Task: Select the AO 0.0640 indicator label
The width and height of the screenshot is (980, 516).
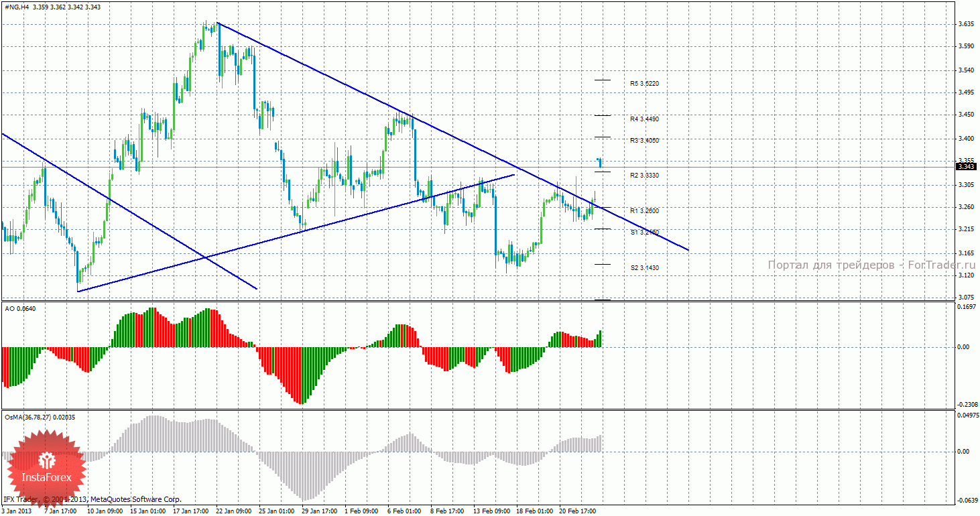Action: tap(20, 308)
